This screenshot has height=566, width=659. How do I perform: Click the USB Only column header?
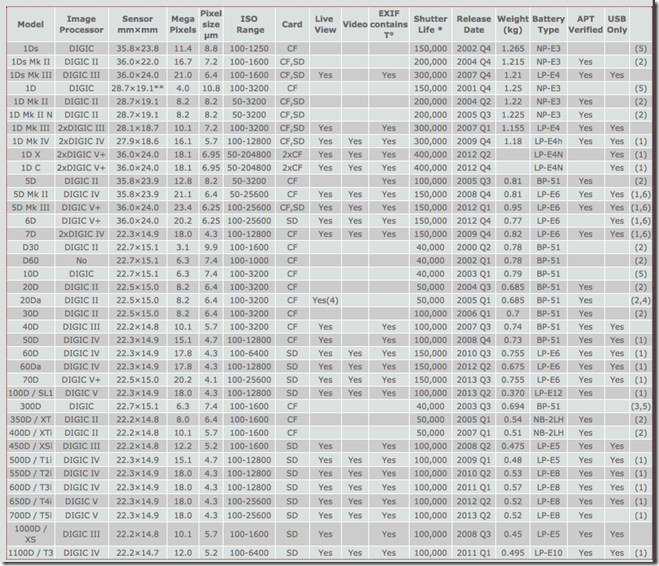[617, 24]
